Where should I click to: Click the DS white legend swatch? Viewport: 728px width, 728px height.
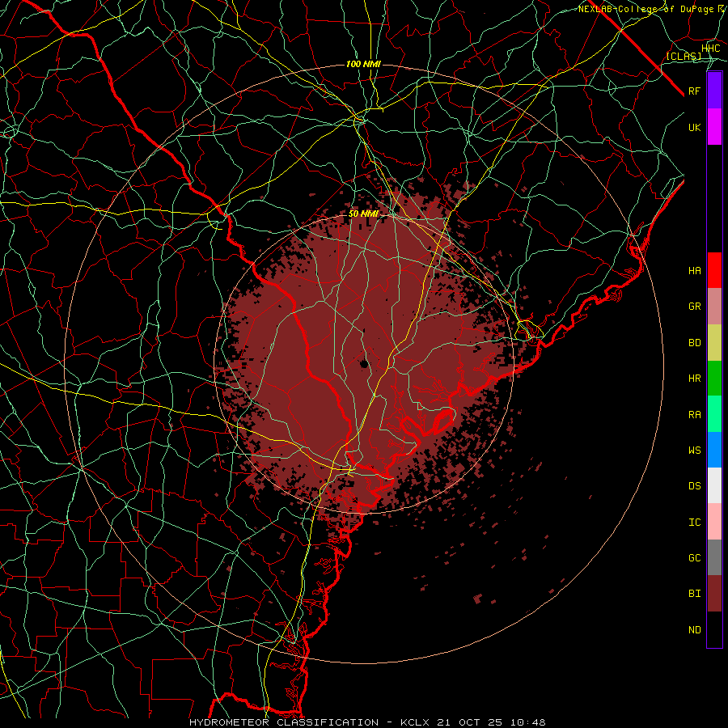714,485
